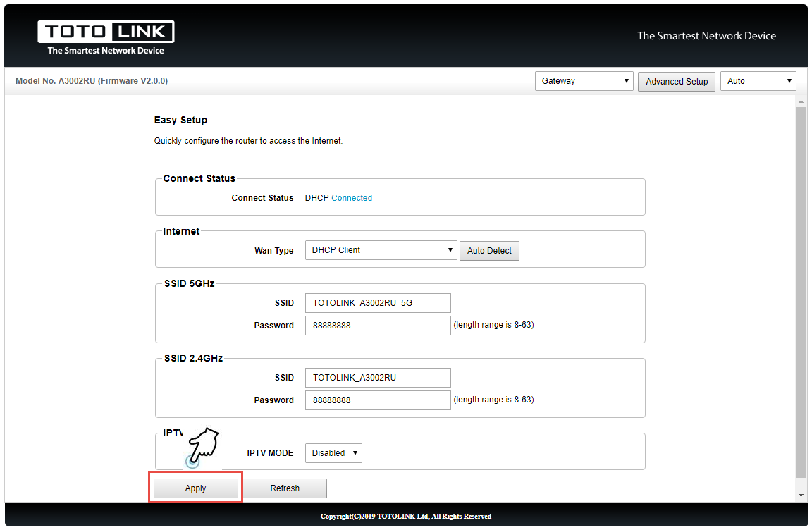The width and height of the screenshot is (812, 530).
Task: Open the Auto language dropdown
Action: [758, 81]
